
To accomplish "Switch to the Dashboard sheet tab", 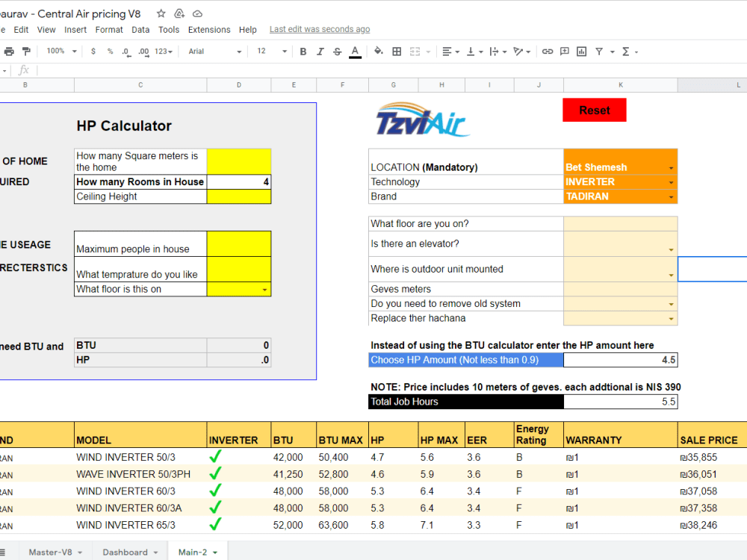I will click(125, 552).
